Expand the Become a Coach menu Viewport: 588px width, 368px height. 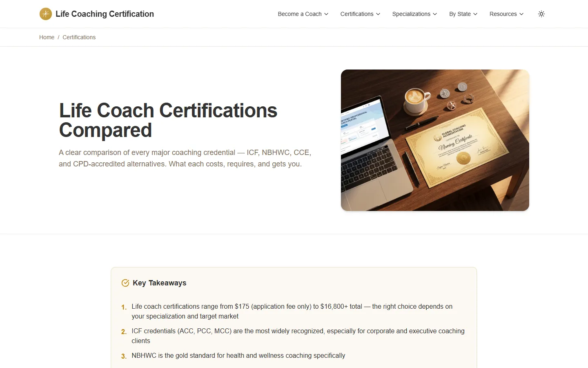(303, 14)
